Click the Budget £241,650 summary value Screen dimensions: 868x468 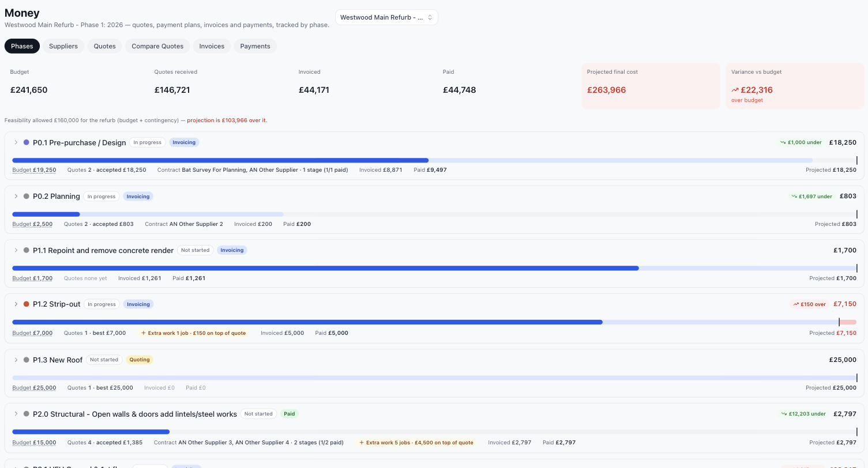(x=29, y=90)
